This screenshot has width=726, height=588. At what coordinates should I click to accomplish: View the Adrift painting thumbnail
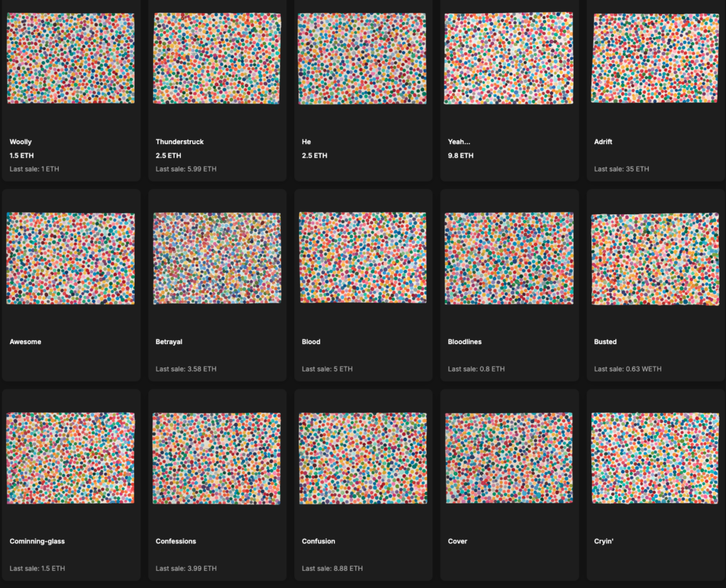click(654, 58)
